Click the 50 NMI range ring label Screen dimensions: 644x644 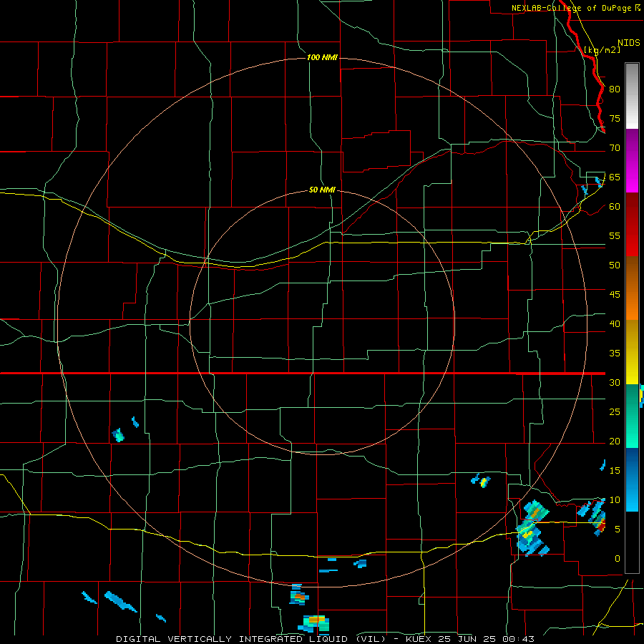[323, 190]
